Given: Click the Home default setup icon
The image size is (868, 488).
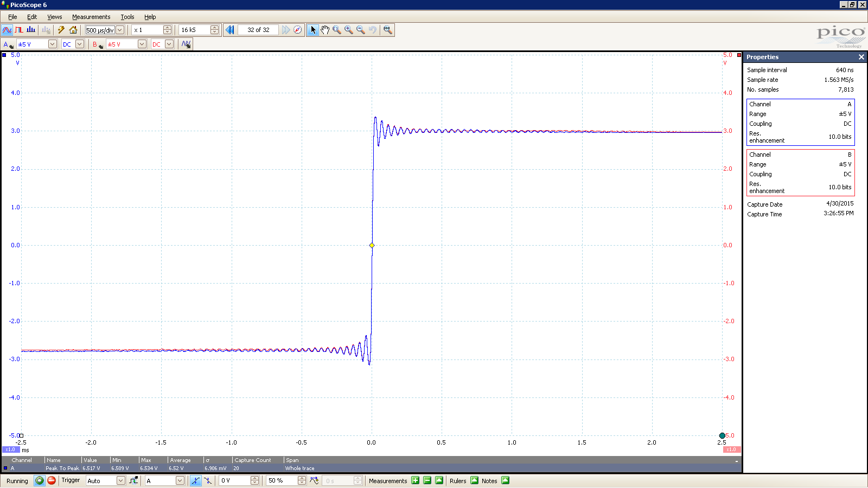Looking at the screenshot, I should tap(73, 30).
